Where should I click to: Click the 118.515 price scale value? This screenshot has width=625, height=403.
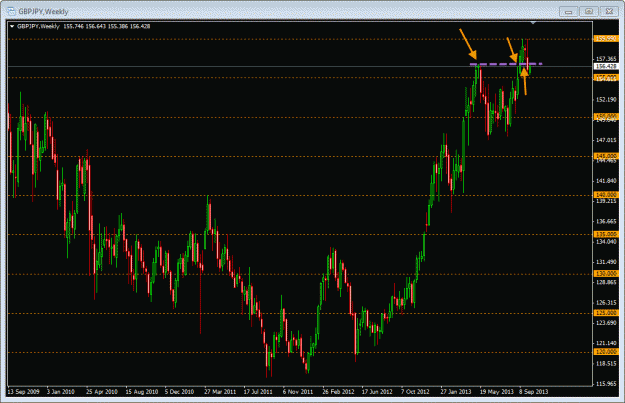(x=606, y=364)
